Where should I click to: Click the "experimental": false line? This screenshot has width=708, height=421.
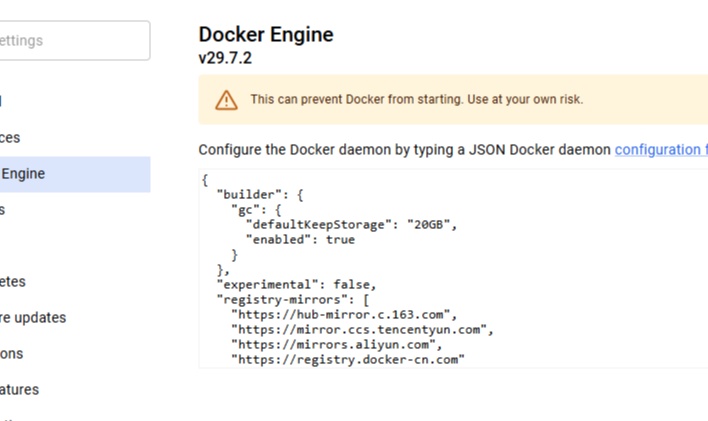point(296,285)
